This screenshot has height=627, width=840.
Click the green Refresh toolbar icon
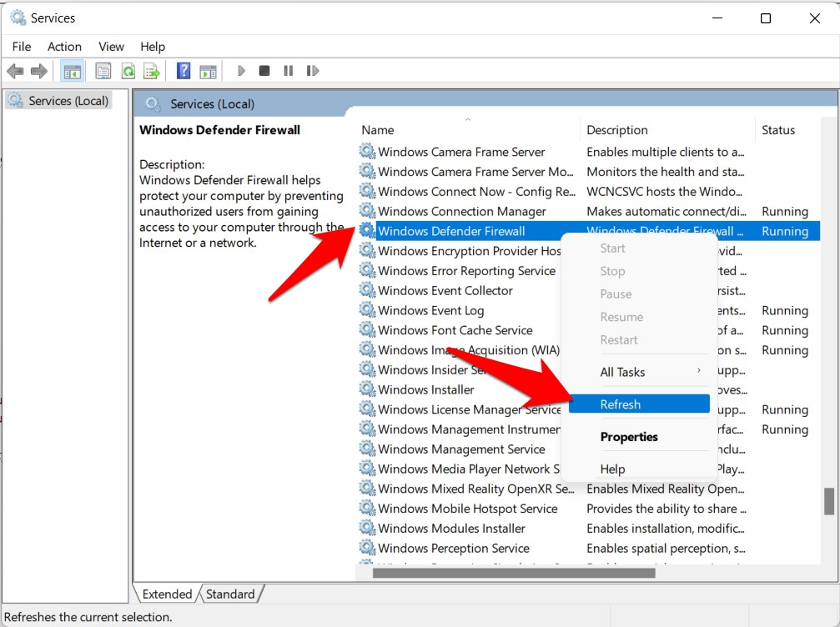coord(128,71)
